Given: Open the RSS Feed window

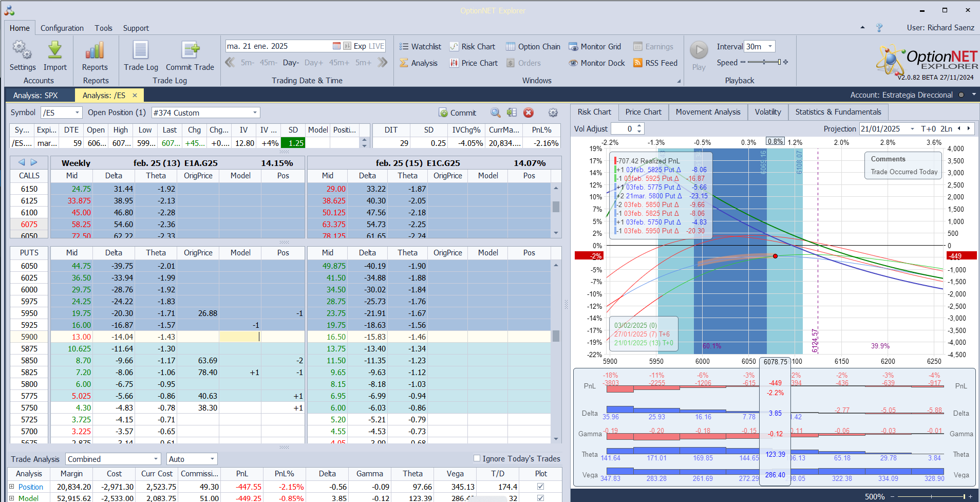Looking at the screenshot, I should tap(655, 63).
